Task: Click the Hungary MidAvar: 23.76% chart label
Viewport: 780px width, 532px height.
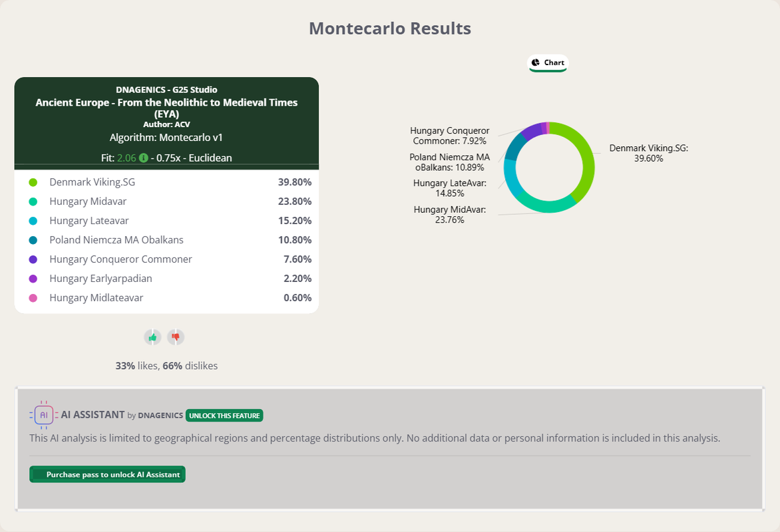Action: tap(450, 215)
